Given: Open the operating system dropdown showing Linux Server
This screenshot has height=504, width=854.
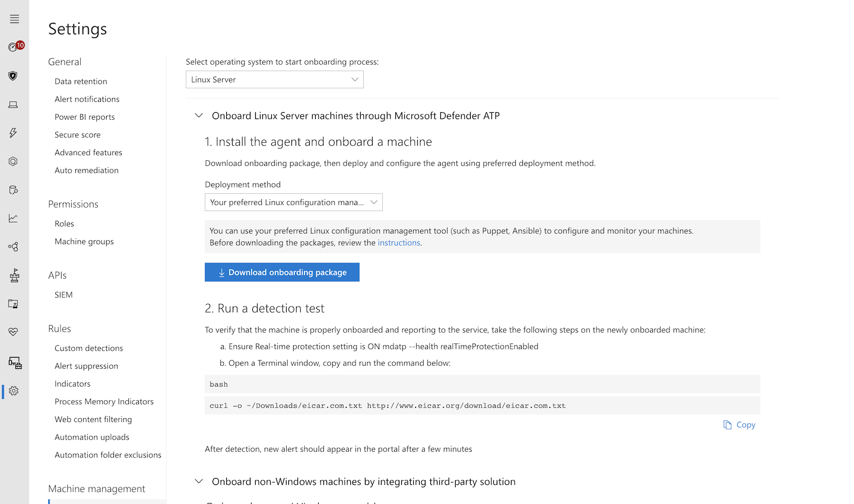Looking at the screenshot, I should pyautogui.click(x=274, y=79).
